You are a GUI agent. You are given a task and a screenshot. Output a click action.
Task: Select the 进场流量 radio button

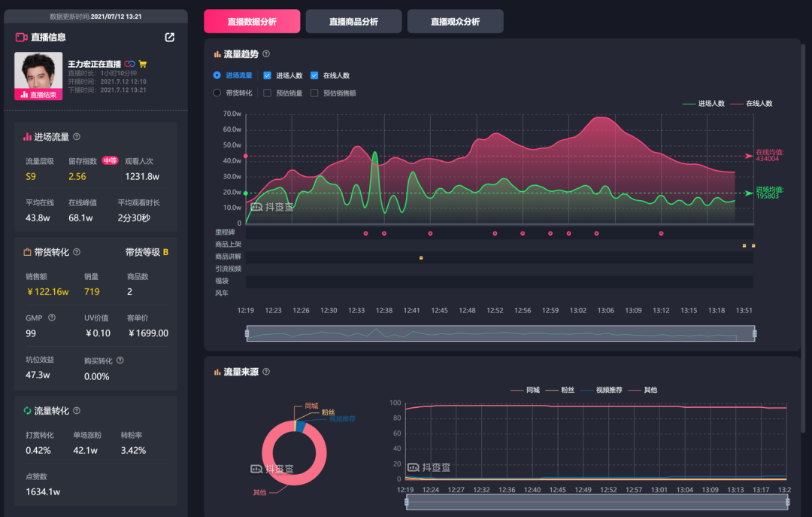tap(217, 75)
